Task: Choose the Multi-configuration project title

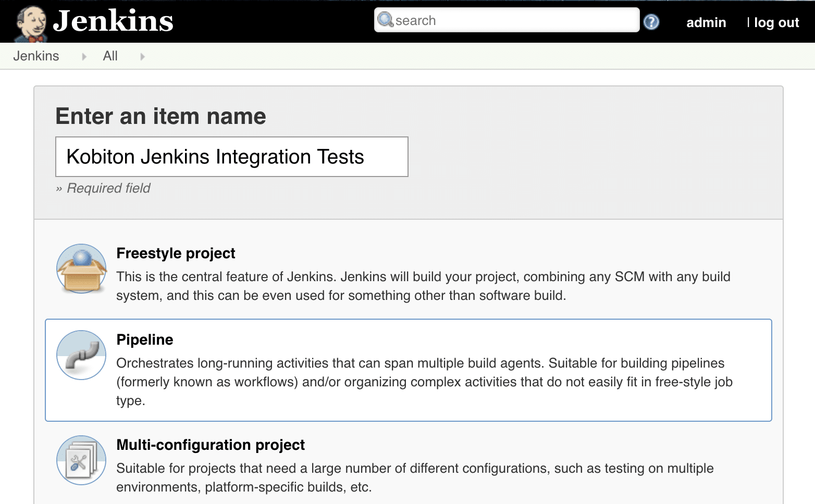Action: tap(211, 445)
